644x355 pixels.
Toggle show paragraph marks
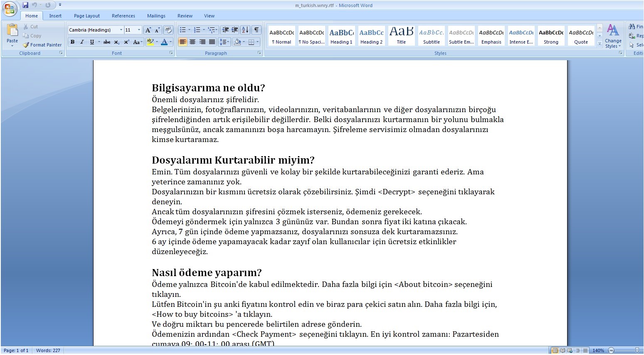[x=257, y=30]
